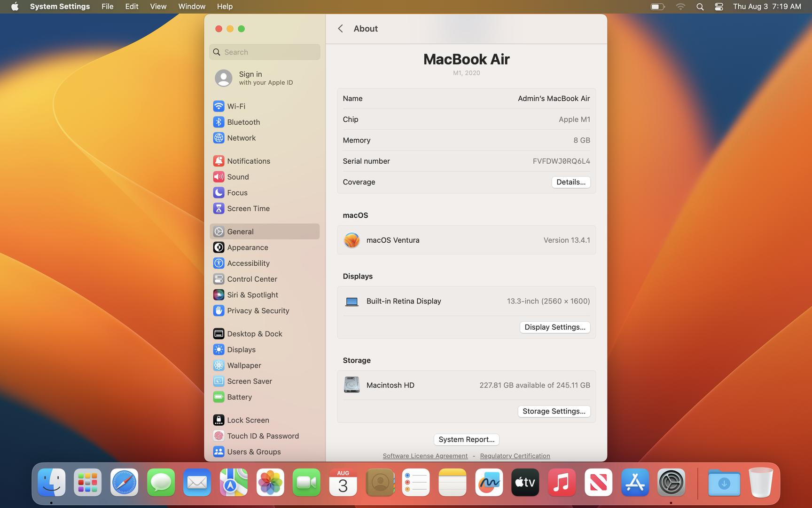Viewport: 812px width, 508px height.
Task: Click the Built-in Retina Display row
Action: tap(466, 301)
